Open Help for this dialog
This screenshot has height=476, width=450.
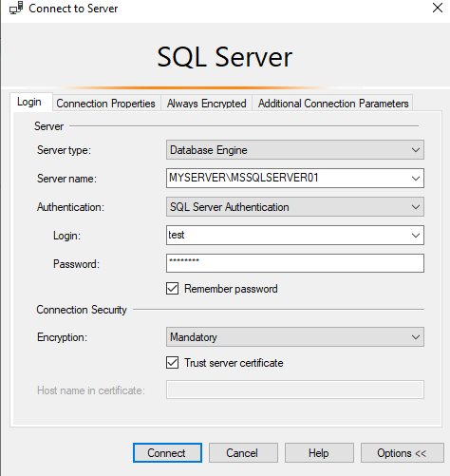(x=319, y=452)
